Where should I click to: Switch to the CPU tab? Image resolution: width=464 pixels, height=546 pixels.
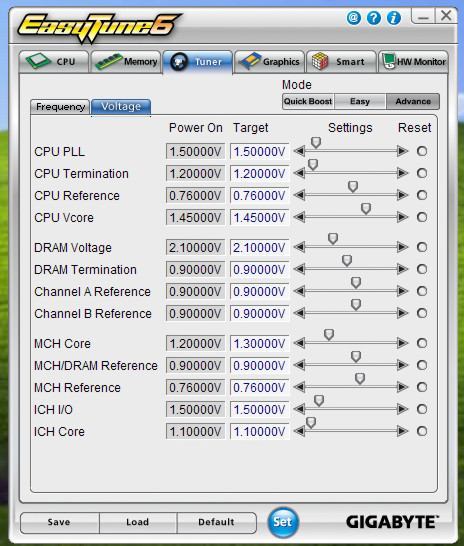coord(54,62)
